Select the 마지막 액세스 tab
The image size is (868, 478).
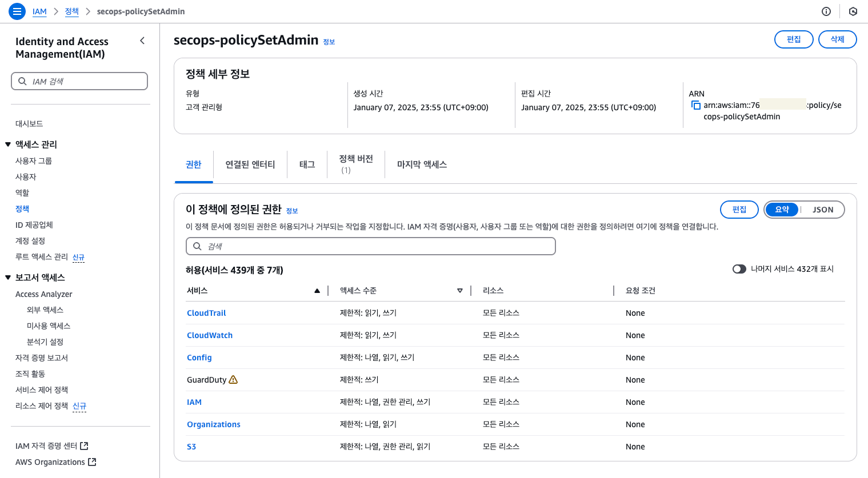pyautogui.click(x=422, y=164)
